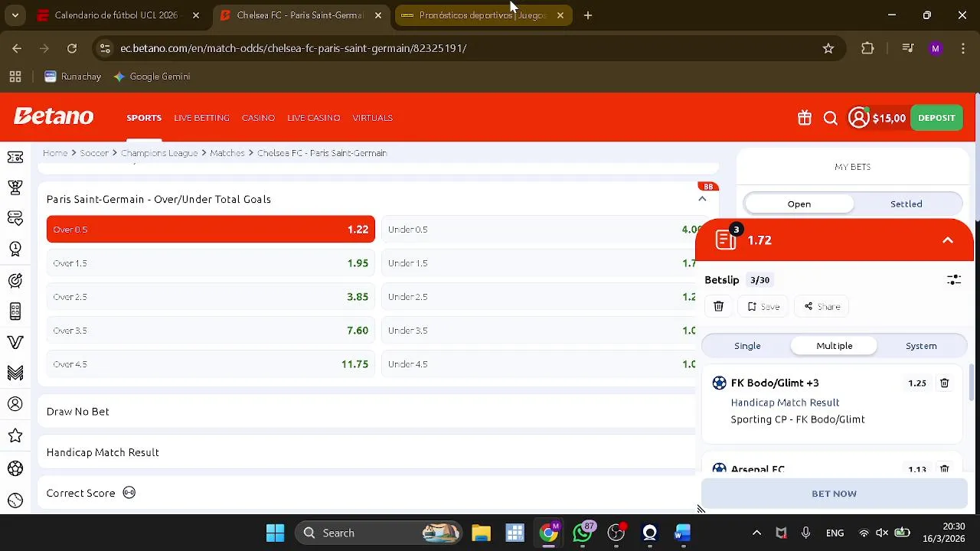Select the M-shaped logo sidebar icon

(x=15, y=373)
